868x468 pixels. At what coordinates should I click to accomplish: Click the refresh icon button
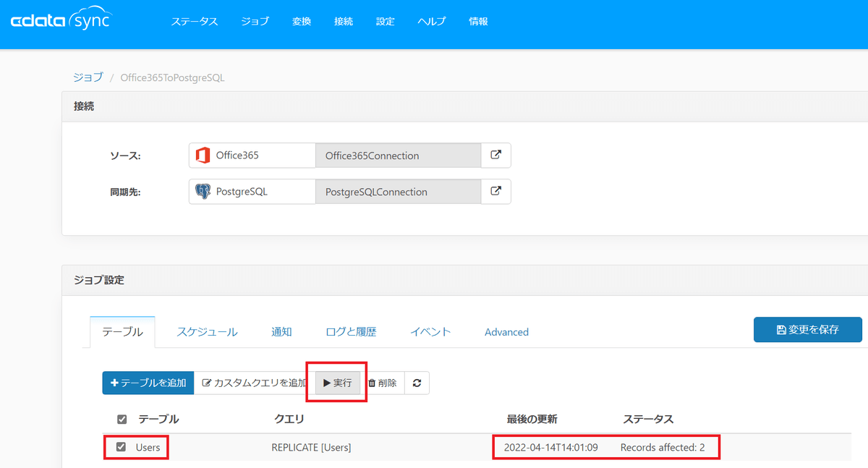pyautogui.click(x=417, y=383)
